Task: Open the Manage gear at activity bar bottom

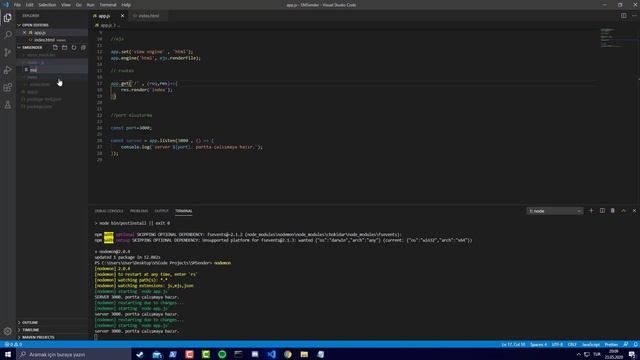Action: (x=7, y=331)
